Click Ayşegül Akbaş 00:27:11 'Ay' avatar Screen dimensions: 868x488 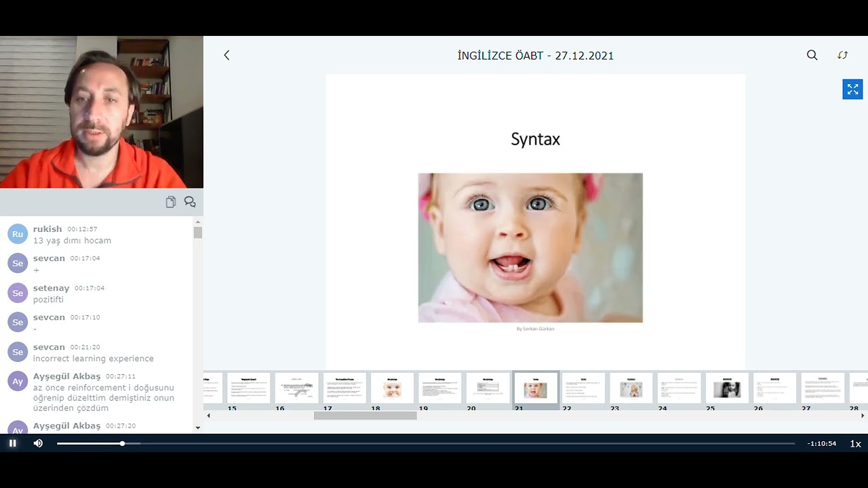pos(18,381)
